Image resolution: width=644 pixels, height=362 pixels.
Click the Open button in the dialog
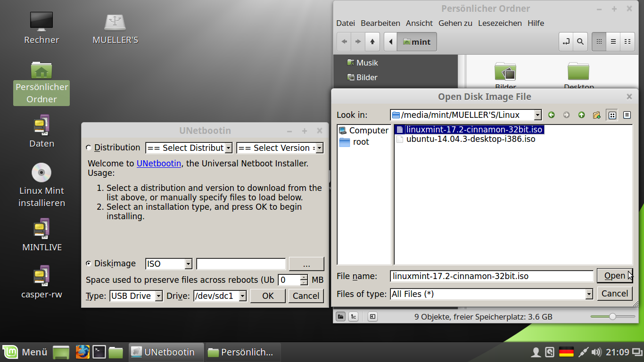(615, 276)
